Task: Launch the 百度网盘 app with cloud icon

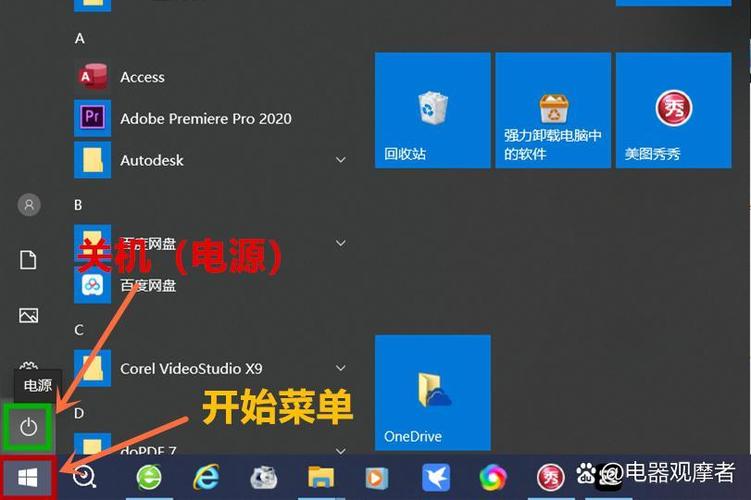Action: point(125,285)
